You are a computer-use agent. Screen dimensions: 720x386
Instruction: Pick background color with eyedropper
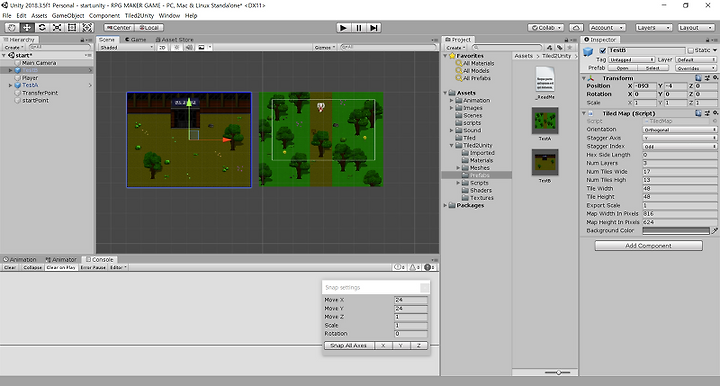(714, 231)
